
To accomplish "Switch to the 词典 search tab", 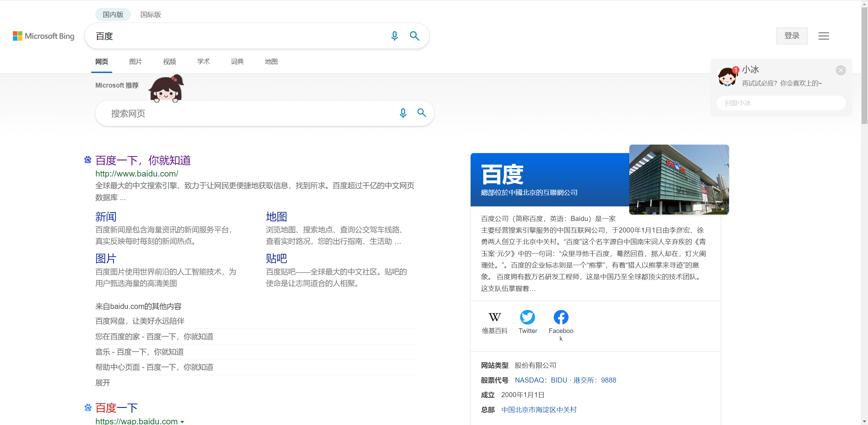I will click(237, 61).
